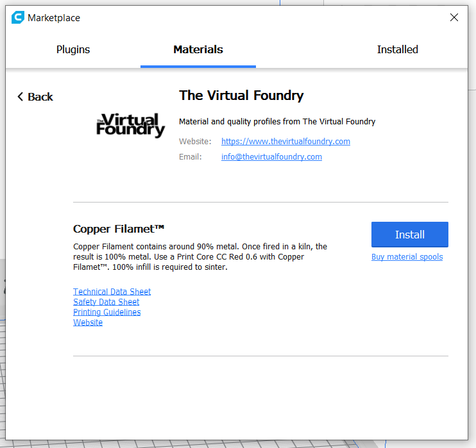
Task: Open the thevirtualfoundry.com website link
Action: tap(285, 142)
